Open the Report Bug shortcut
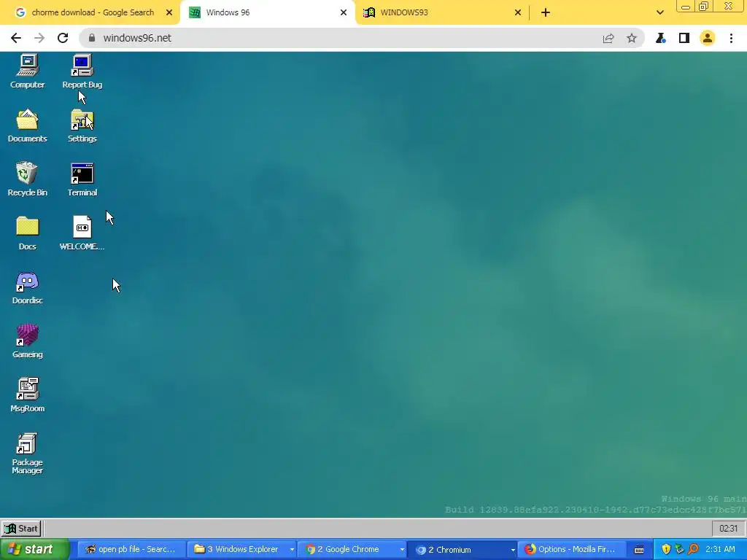 (x=82, y=71)
